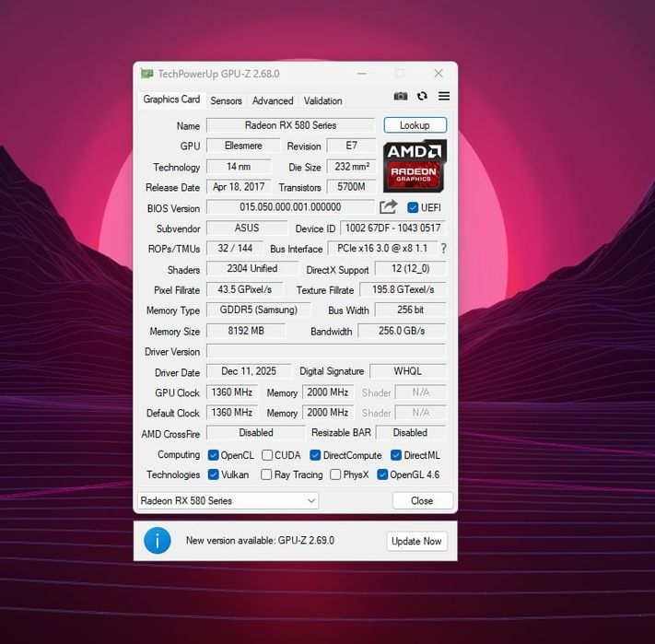Click the GPU Clock value 1360 MHz
Screen dimensions: 655x644
pos(232,392)
